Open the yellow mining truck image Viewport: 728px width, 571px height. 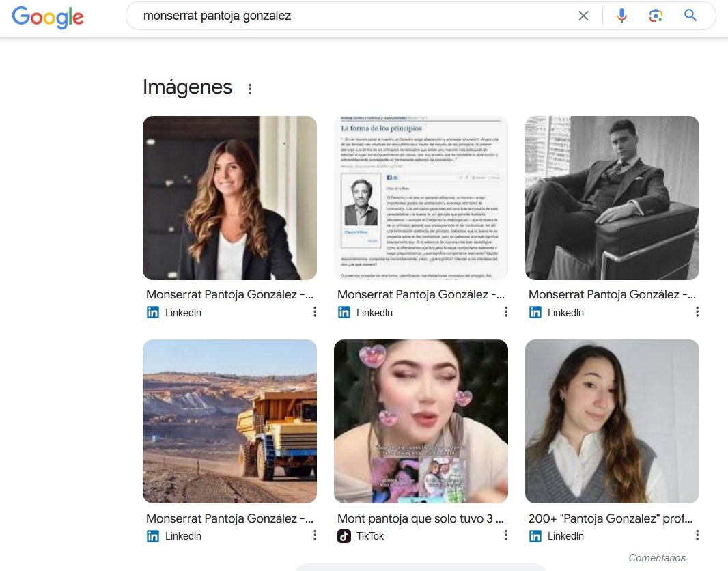point(230,421)
